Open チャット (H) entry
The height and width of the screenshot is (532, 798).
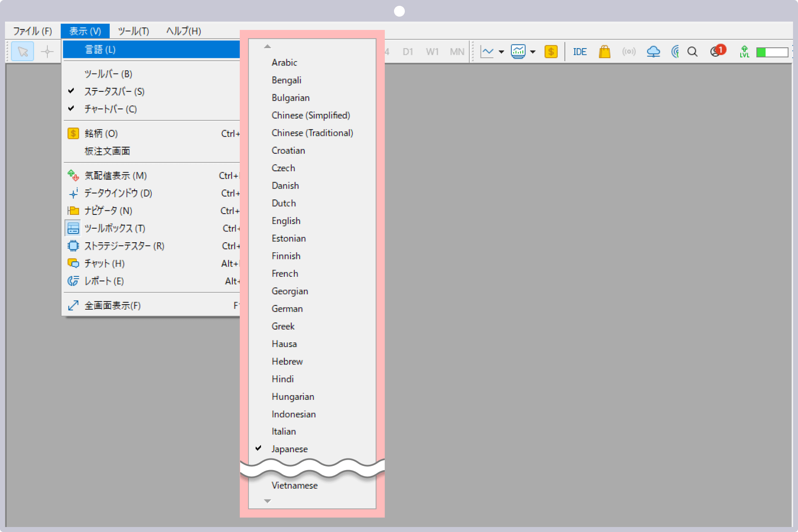coord(152,264)
